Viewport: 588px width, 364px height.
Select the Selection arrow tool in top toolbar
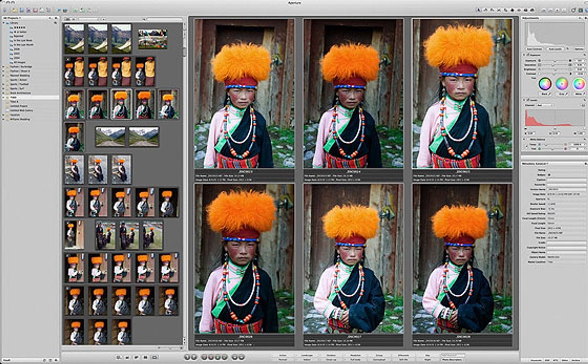[478, 10]
